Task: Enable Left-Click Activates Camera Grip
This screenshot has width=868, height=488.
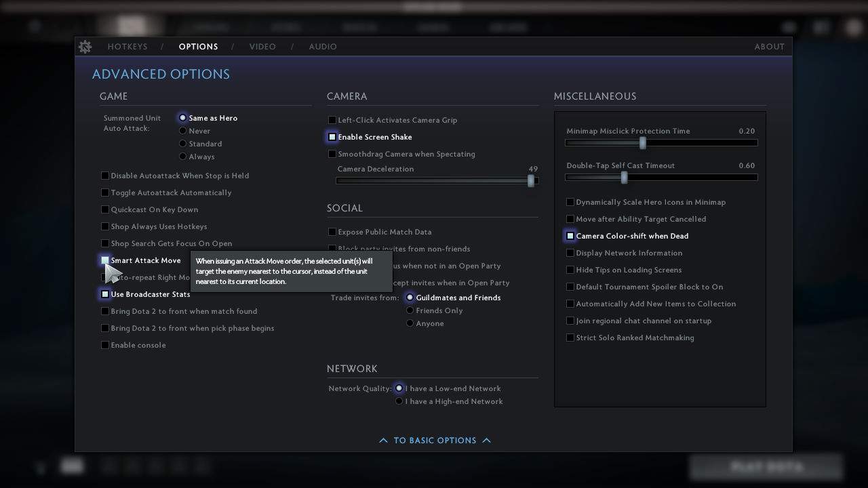Action: pos(332,120)
